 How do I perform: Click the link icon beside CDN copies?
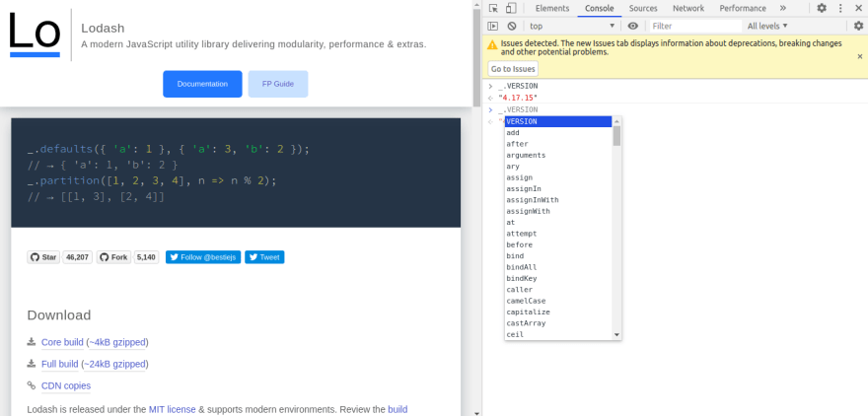pyautogui.click(x=32, y=385)
